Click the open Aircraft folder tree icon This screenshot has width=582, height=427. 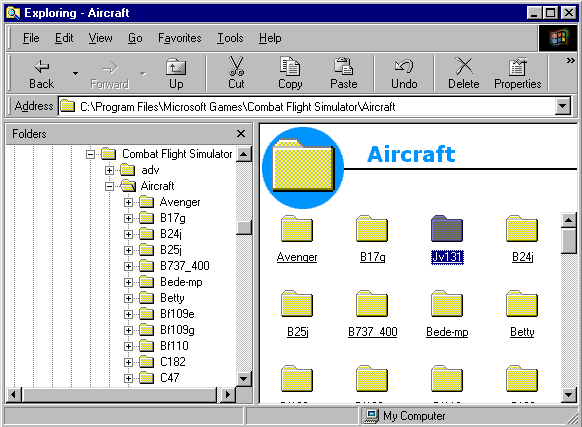(128, 186)
